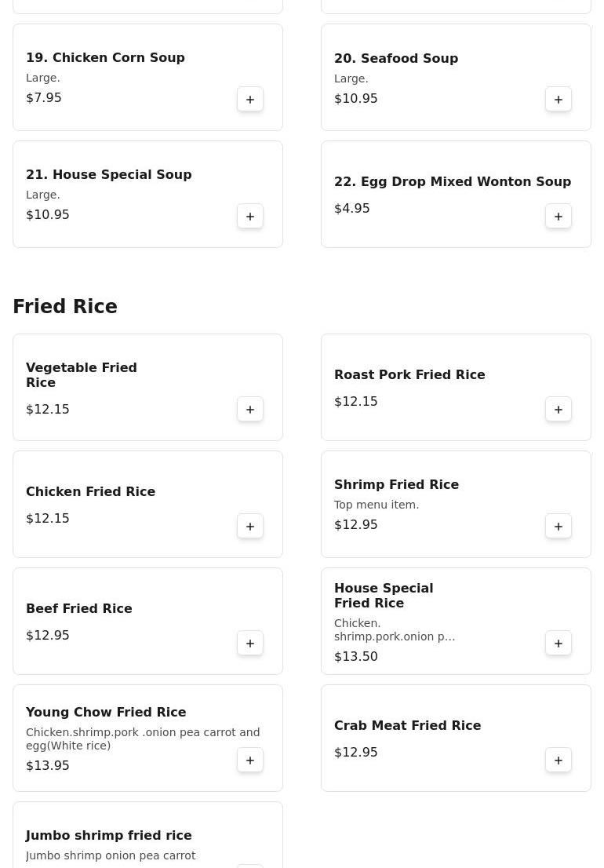604x868 pixels.
Task: Add Seafood Soup to order
Action: coord(559,100)
